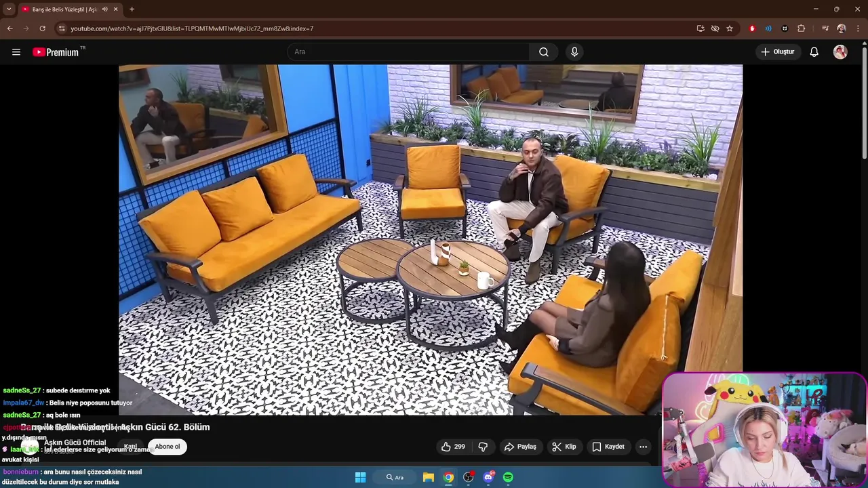The image size is (868, 488).
Task: Go back in browser history
Action: [10, 28]
